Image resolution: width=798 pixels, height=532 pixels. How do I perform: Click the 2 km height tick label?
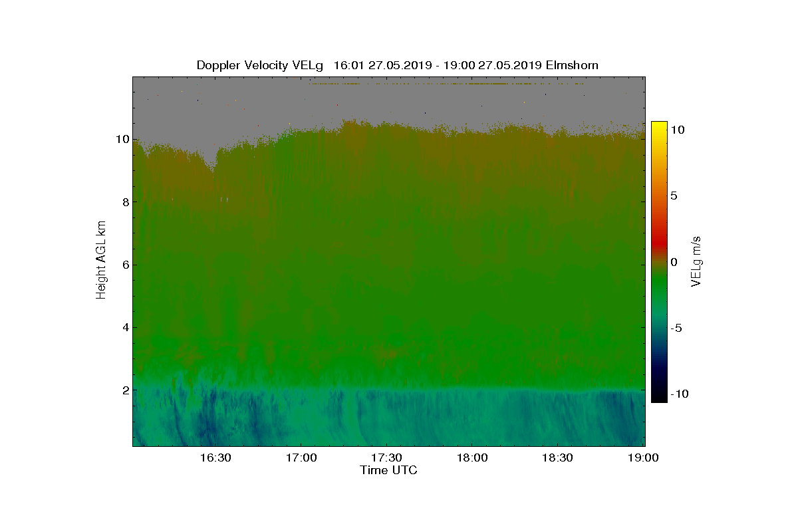125,390
